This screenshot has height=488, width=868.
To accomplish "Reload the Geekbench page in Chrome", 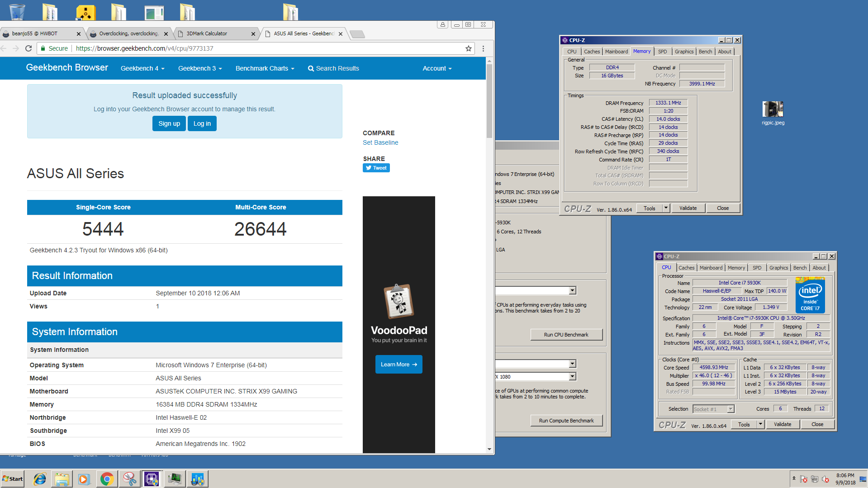I will point(28,48).
